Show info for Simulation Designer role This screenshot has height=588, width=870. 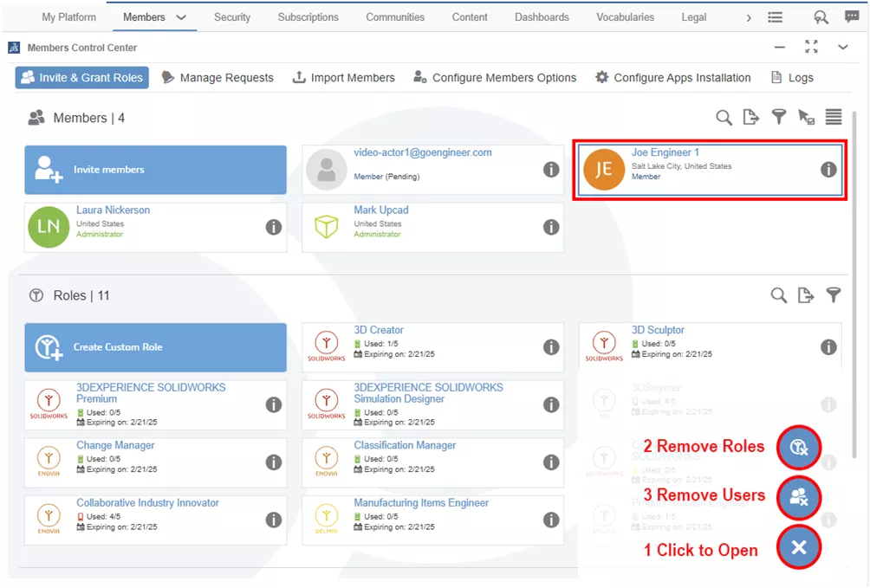(x=551, y=404)
